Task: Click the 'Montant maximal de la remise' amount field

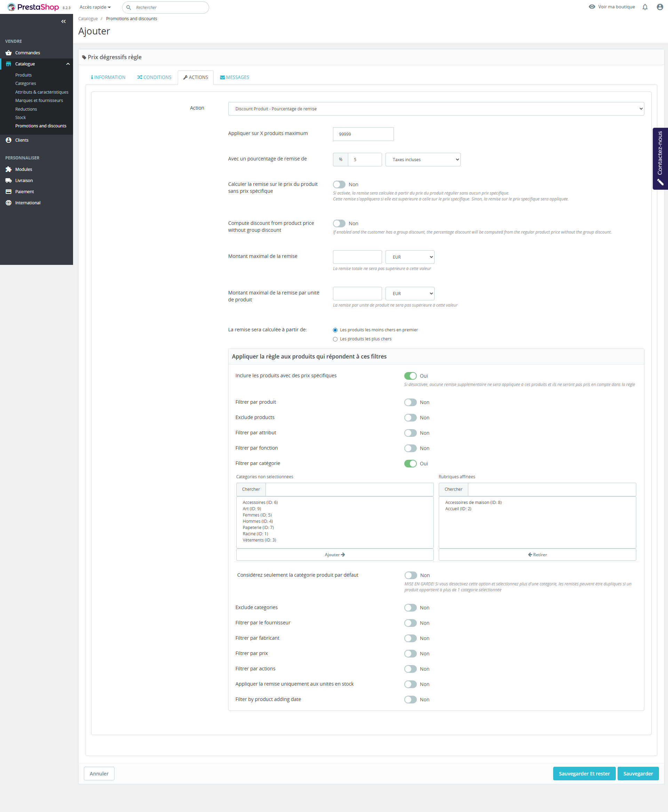Action: 357,257
